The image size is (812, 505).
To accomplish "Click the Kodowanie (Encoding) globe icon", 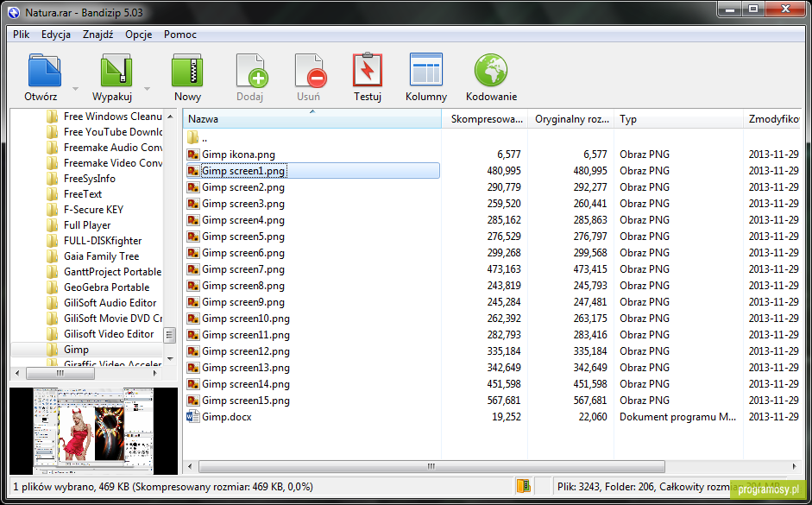I will pos(491,69).
